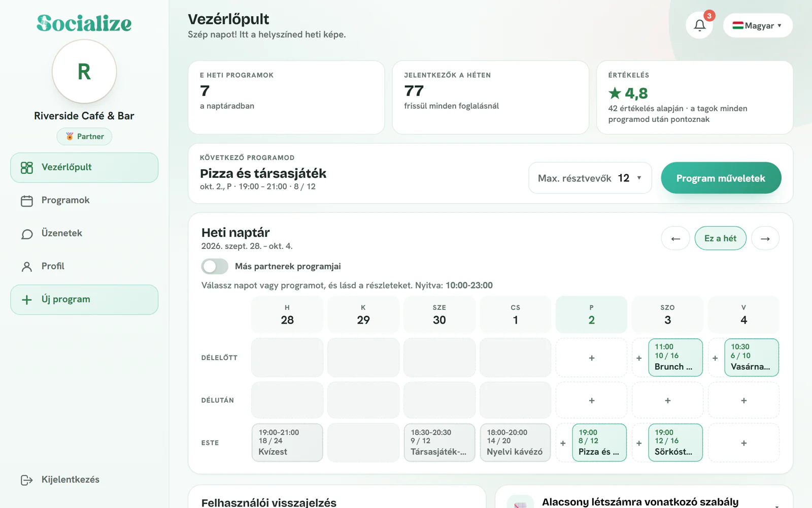Open the Társasjáték 18:30-20:30 event
Viewport: 812px width, 508px height.
[x=439, y=442]
